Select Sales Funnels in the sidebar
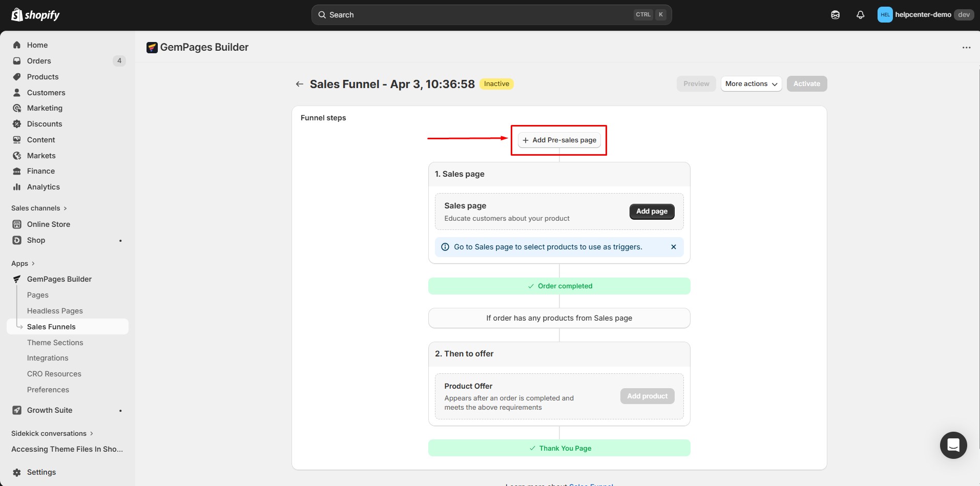The width and height of the screenshot is (980, 486). coord(51,327)
